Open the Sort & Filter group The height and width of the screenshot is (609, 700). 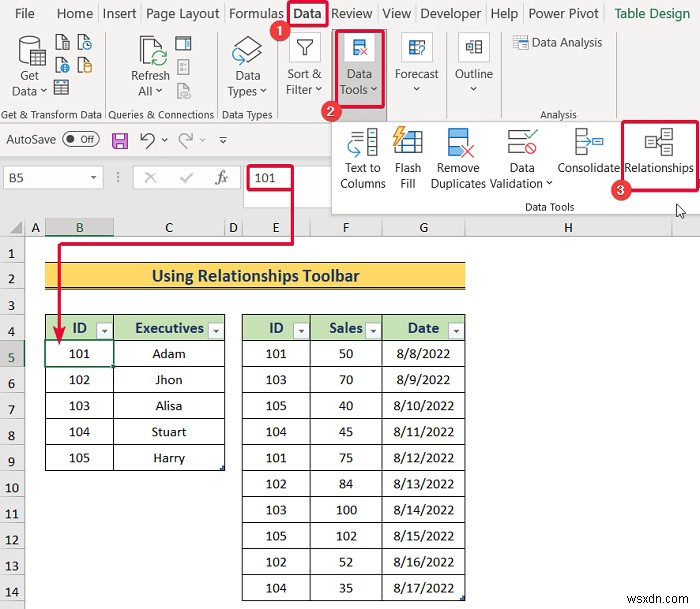(x=304, y=65)
